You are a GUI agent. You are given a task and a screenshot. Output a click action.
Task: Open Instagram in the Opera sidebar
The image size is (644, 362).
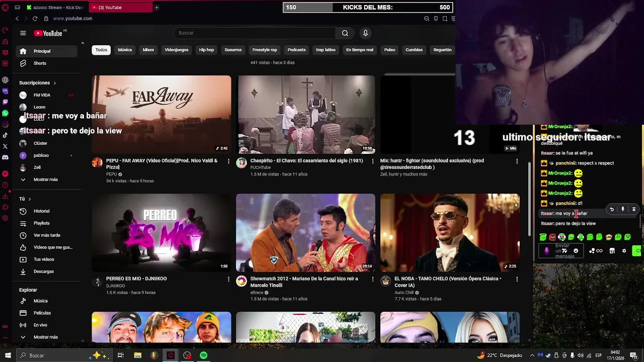click(5, 124)
